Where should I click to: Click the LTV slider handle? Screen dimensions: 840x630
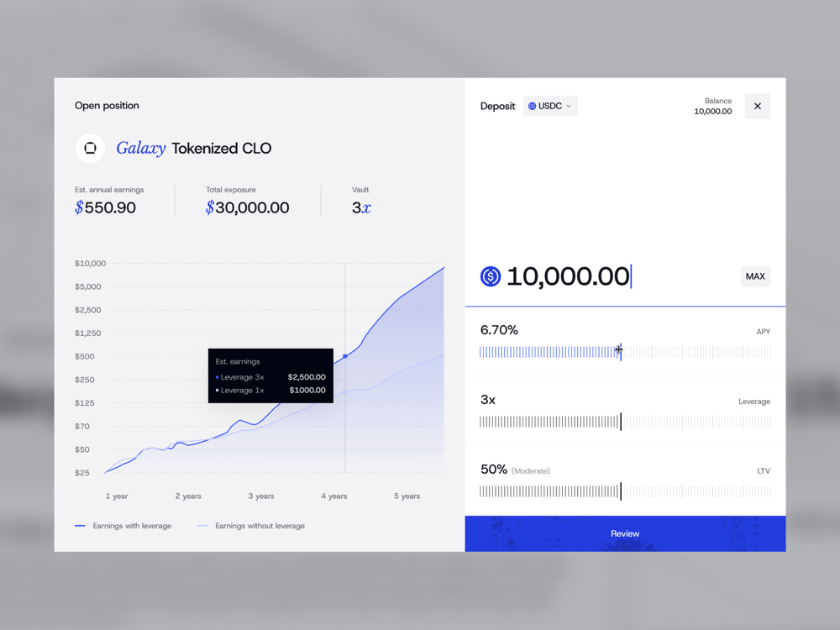pos(621,491)
